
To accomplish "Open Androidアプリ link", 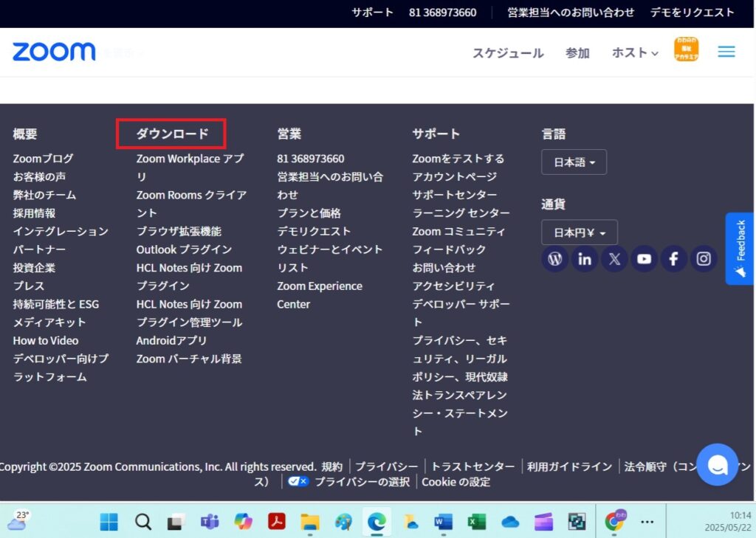I will click(171, 340).
